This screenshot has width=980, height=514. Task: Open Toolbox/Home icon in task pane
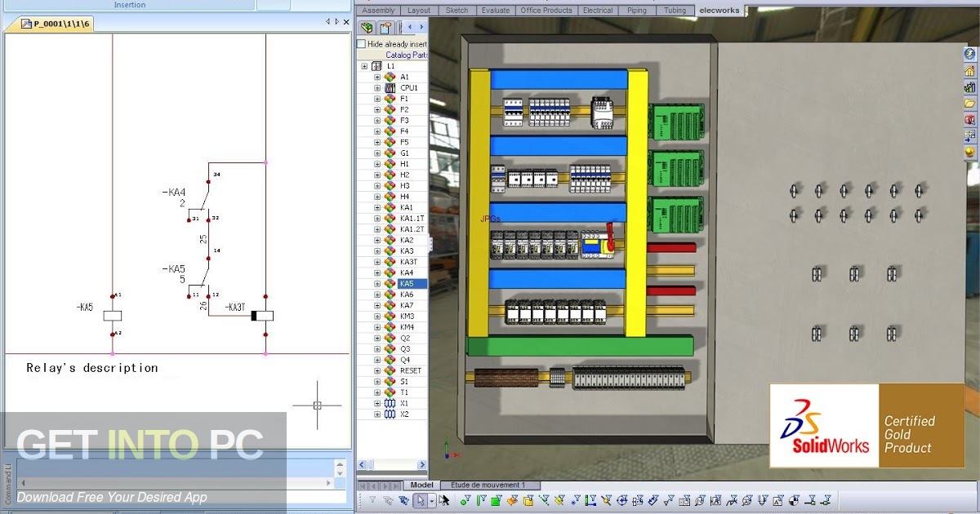[969, 70]
